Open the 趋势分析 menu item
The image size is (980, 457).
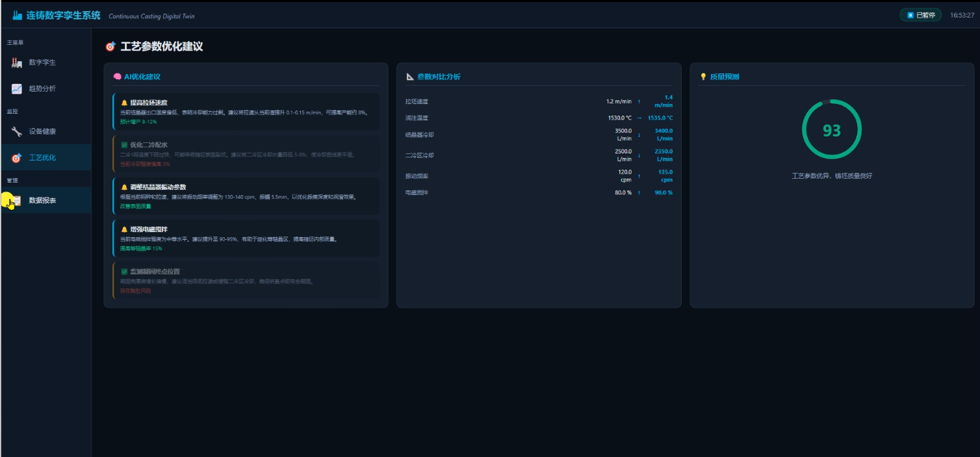[x=45, y=88]
